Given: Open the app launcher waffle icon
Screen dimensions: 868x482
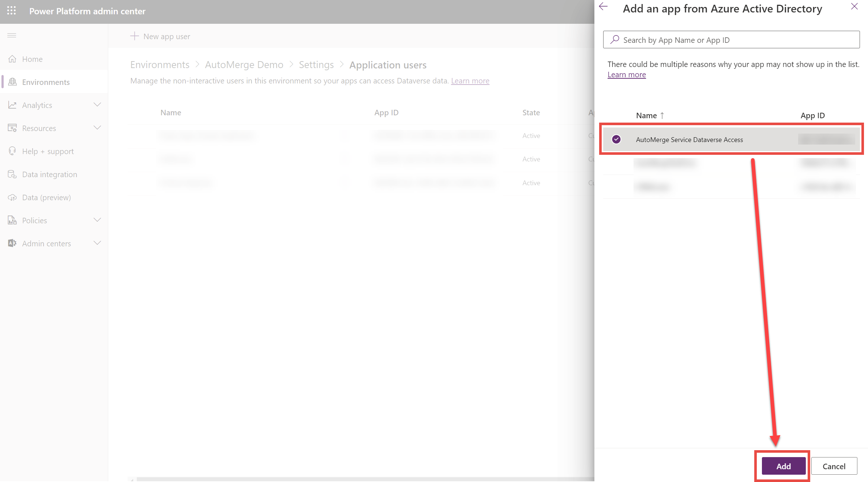Looking at the screenshot, I should click(x=12, y=11).
